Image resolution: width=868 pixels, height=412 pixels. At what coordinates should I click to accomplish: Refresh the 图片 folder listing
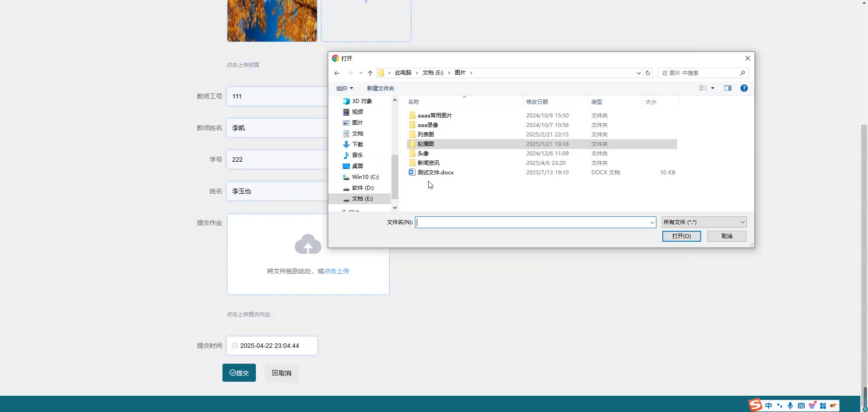pyautogui.click(x=648, y=73)
